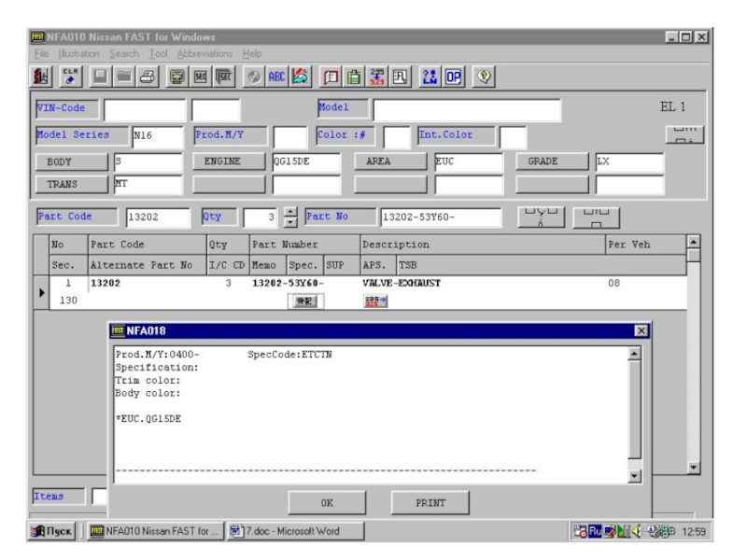Click the ENGINE button
This screenshot has width=747, height=560.
(229, 161)
